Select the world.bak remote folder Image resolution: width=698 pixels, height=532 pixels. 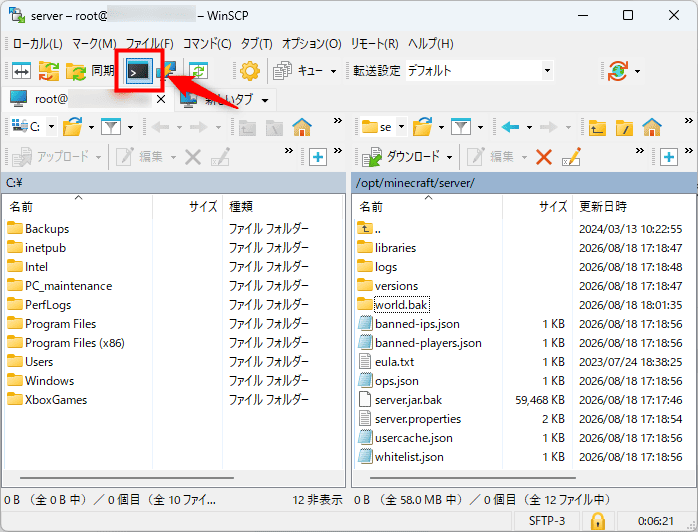click(393, 305)
